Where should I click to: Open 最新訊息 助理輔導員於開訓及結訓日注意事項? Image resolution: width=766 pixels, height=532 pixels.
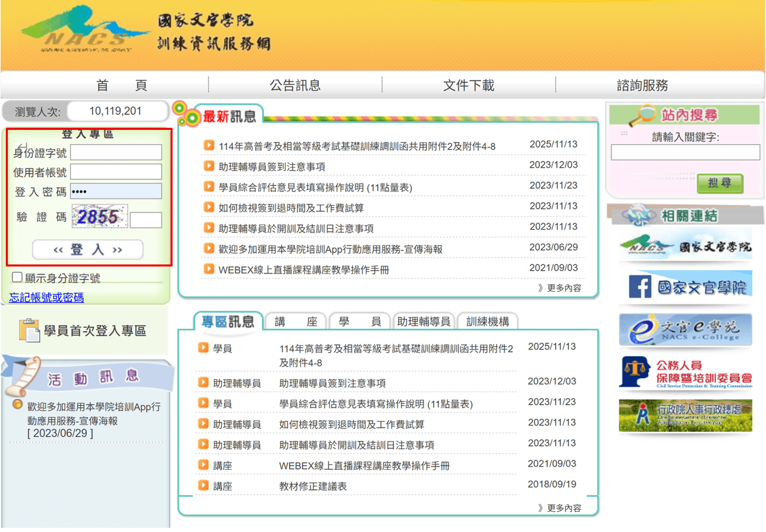(296, 229)
